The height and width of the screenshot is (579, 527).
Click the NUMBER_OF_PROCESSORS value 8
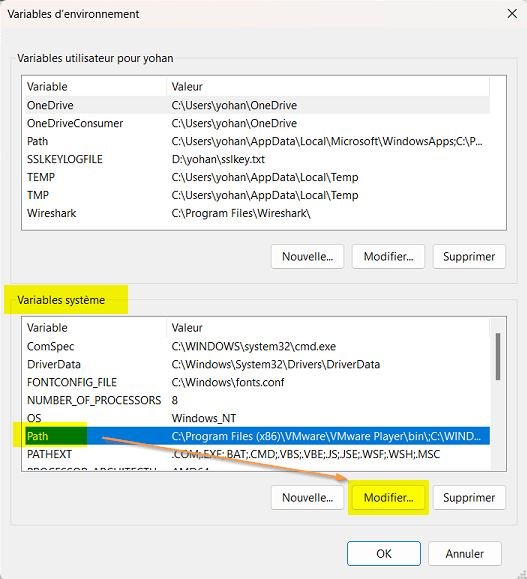(x=175, y=400)
